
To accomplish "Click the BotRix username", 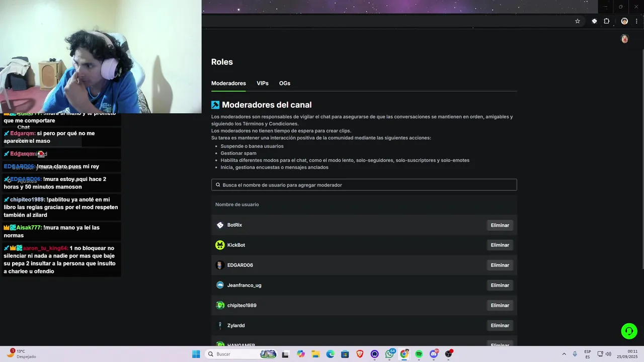I will [x=234, y=225].
